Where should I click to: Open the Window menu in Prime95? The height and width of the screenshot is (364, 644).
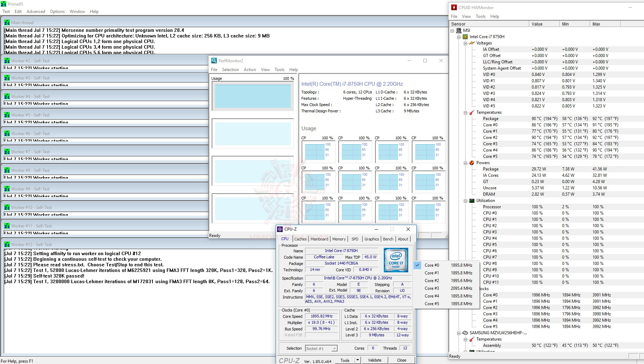pyautogui.click(x=77, y=12)
